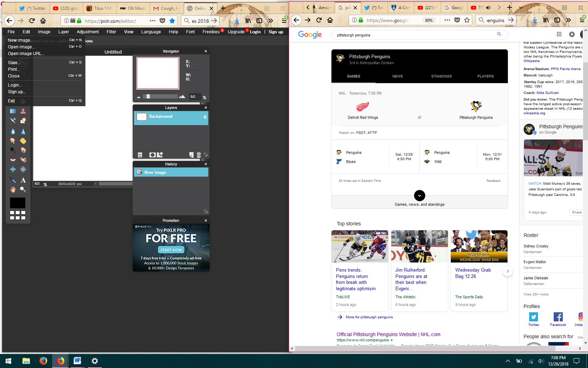Viewport: 588px width, 368px height.
Task: Toggle bookmark star for pixlr.com page
Action: click(x=172, y=21)
